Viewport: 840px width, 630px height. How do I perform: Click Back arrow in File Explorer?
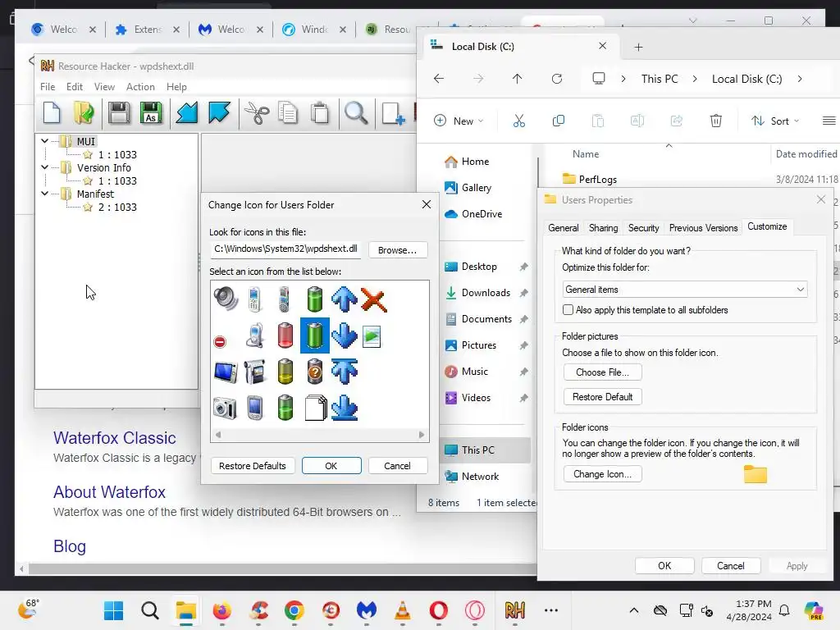pyautogui.click(x=439, y=79)
